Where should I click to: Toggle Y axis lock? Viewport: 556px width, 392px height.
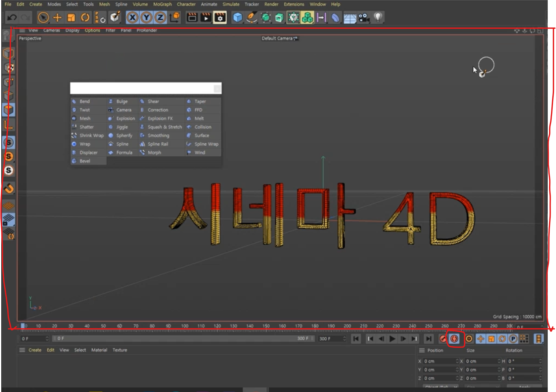[x=146, y=17]
